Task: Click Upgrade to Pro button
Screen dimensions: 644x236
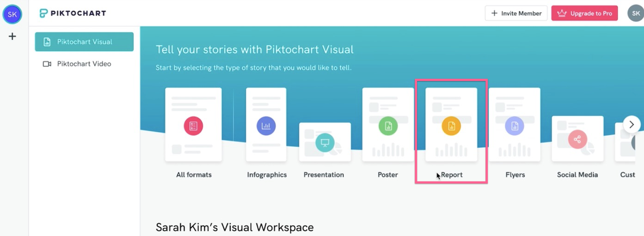Action: (584, 13)
